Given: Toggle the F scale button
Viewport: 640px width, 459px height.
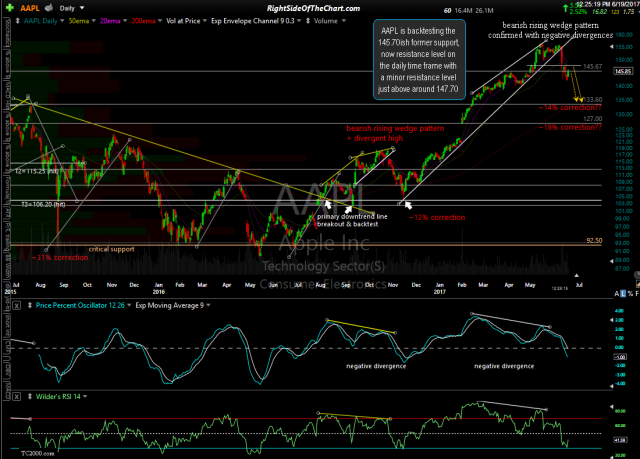Looking at the screenshot, I should click(x=637, y=294).
